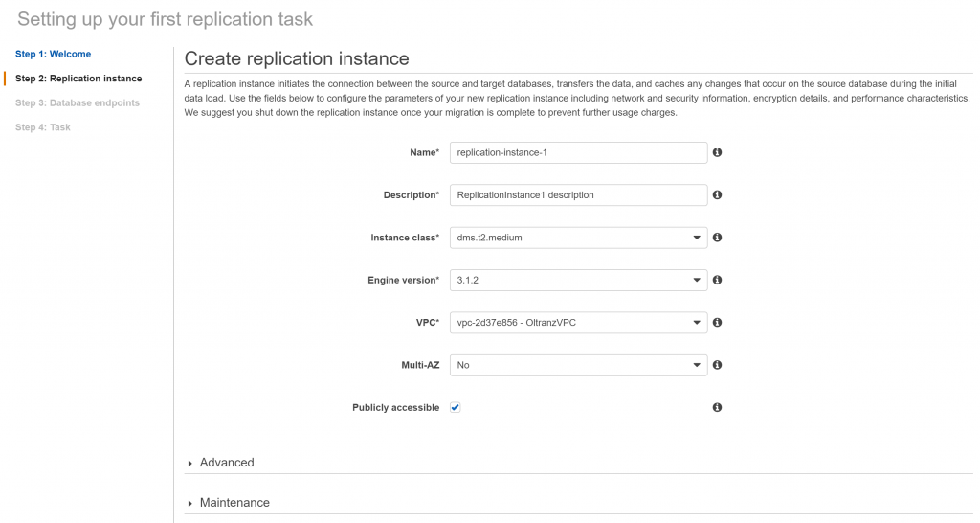980x523 pixels.
Task: Select Step 3: Database endpoints
Action: click(78, 102)
